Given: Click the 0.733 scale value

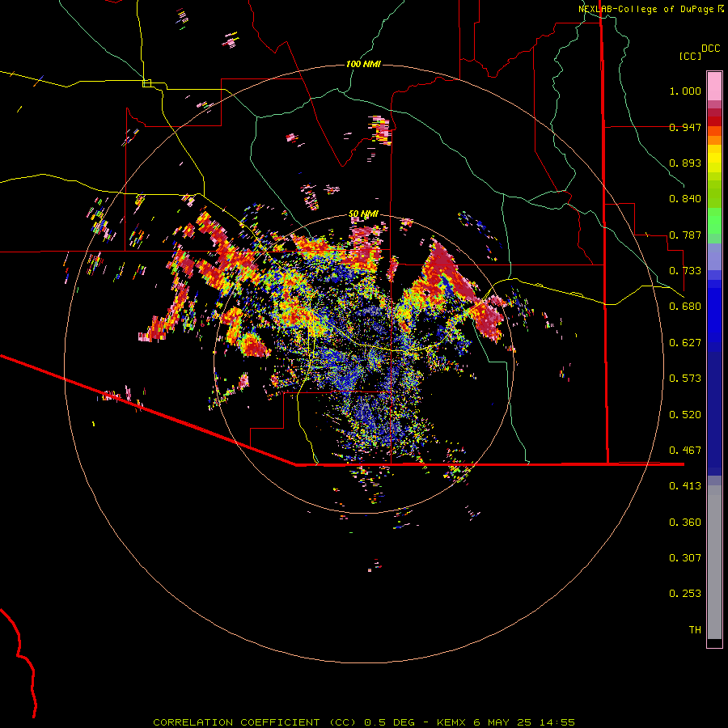Looking at the screenshot, I should coord(685,271).
